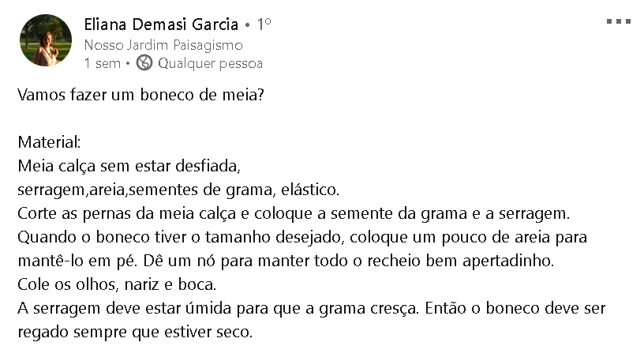
Task: Click the 'Vamos fazer um boneco de meia?' heading
Action: [140, 95]
